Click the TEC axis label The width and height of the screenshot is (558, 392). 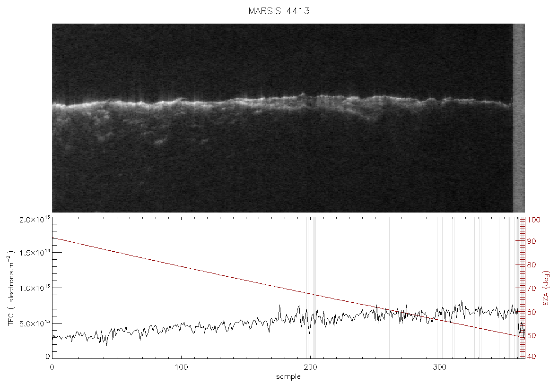tap(11, 288)
